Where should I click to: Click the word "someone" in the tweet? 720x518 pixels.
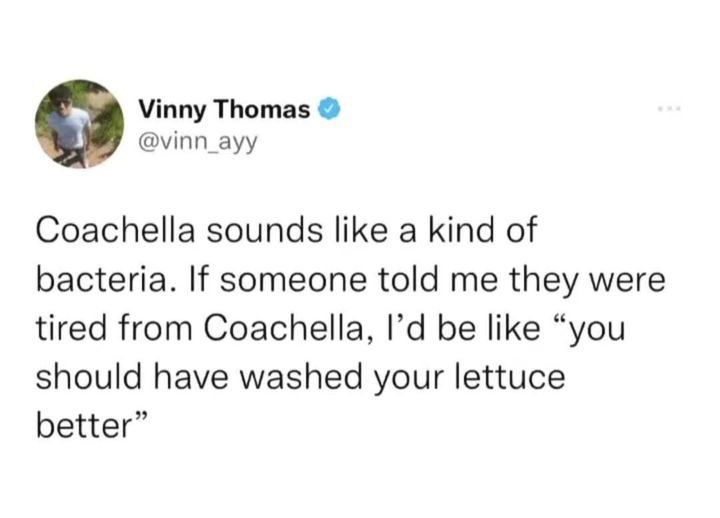point(293,280)
